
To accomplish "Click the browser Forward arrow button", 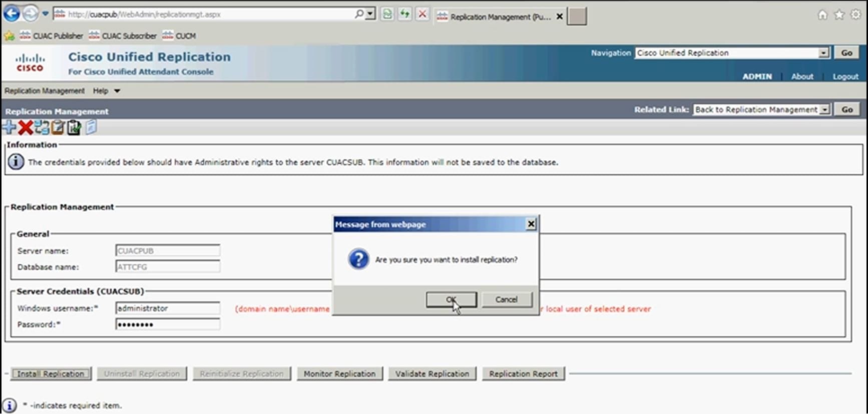I will point(31,14).
